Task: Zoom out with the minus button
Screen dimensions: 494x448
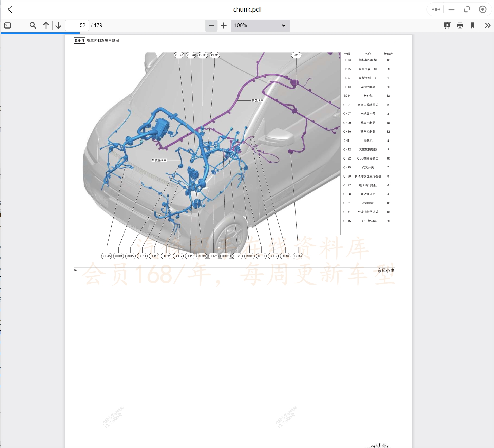Action: [211, 25]
